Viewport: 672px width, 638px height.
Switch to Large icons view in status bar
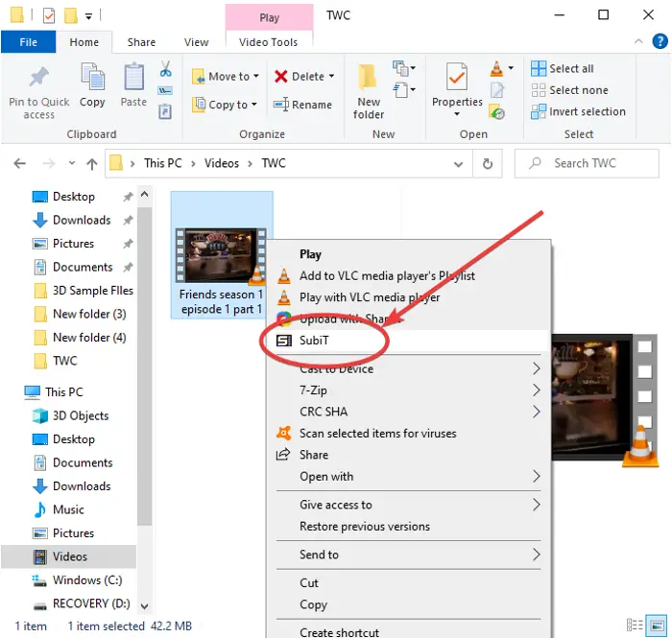coord(657,625)
